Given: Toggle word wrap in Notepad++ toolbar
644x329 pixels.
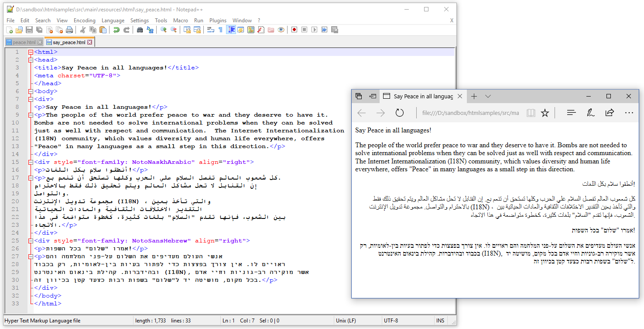Looking at the screenshot, I should (x=210, y=30).
